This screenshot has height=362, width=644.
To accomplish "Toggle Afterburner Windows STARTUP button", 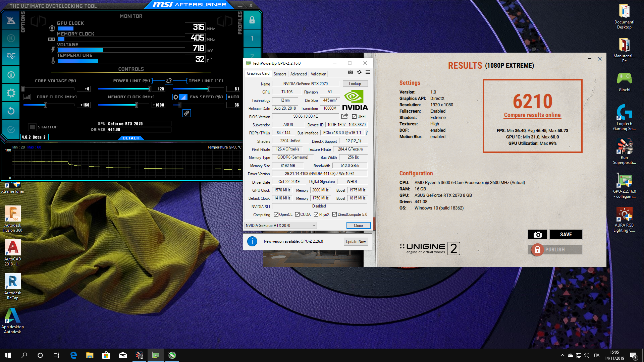I will coord(43,127).
